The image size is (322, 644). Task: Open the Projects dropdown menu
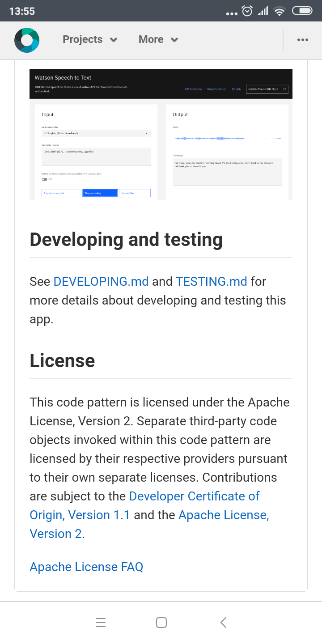(x=90, y=39)
